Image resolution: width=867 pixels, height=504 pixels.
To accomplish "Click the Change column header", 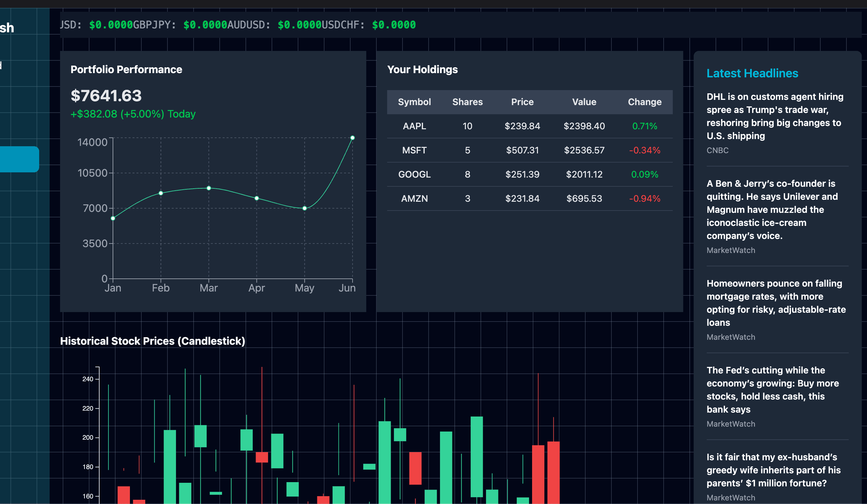I will coord(645,102).
